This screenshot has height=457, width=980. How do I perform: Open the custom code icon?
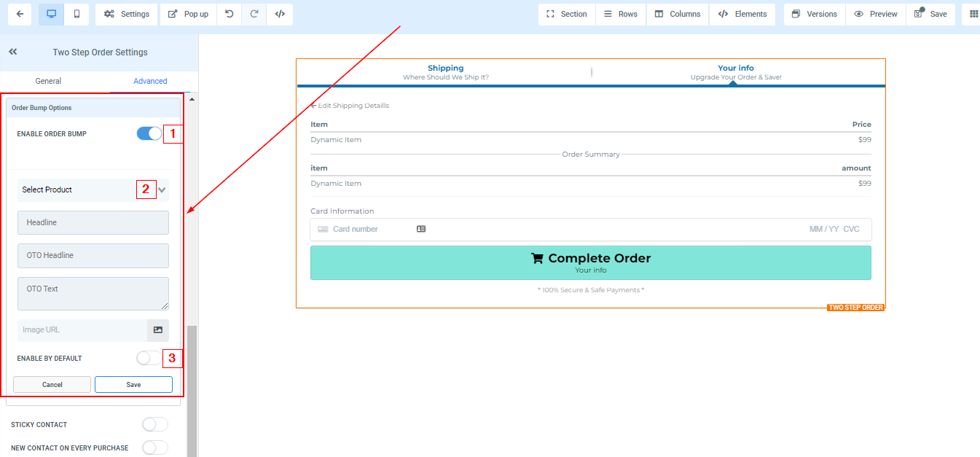click(280, 14)
